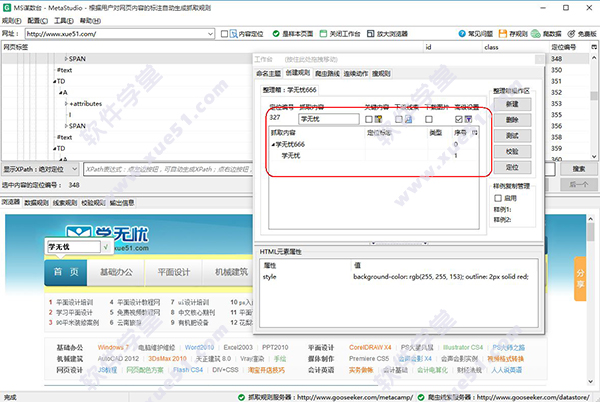The height and width of the screenshot is (402, 600).
Task: Click the green check icon for 显样本页面
Action: pyautogui.click(x=276, y=34)
